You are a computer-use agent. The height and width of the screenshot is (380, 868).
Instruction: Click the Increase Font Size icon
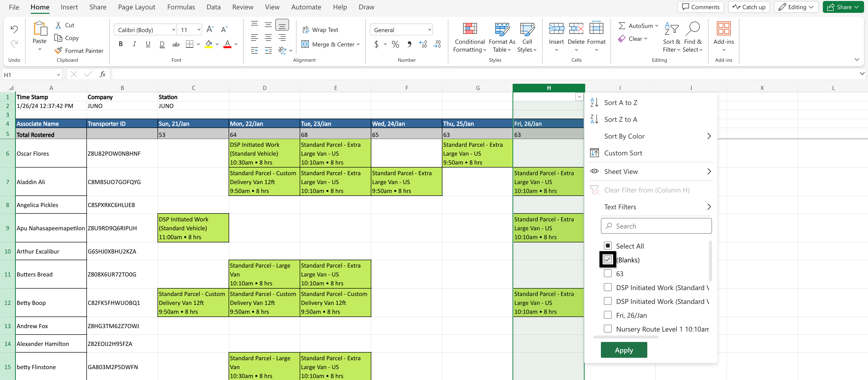(x=210, y=30)
